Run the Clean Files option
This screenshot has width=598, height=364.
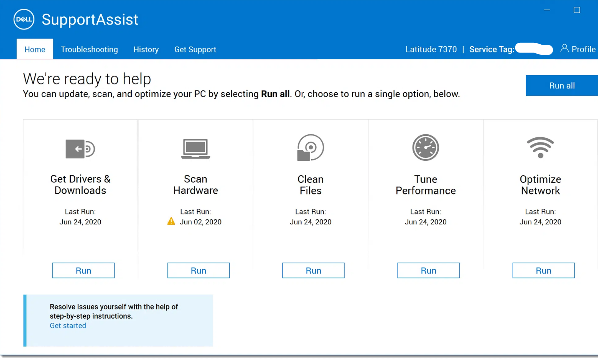coord(313,271)
